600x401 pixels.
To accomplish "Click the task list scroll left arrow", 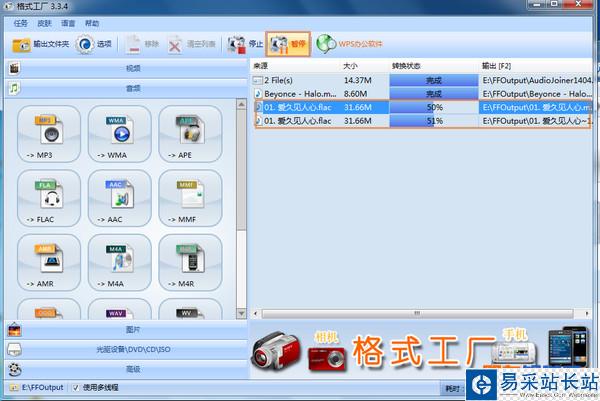I will pyautogui.click(x=256, y=313).
